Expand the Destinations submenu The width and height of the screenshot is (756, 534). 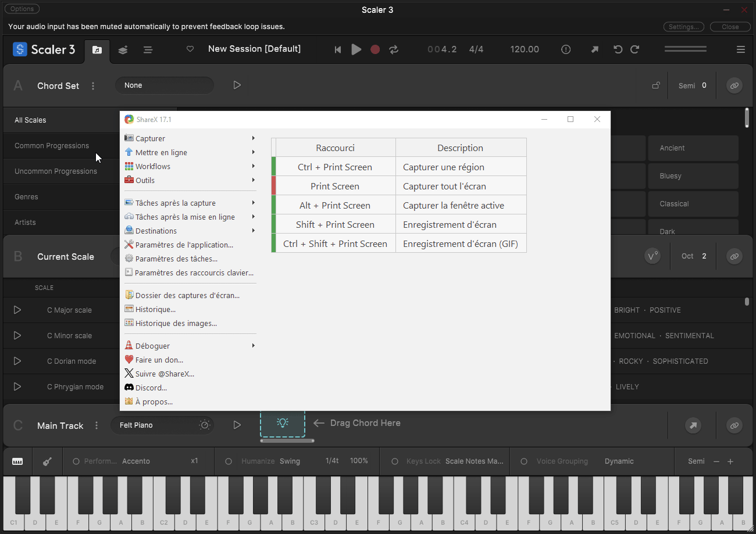(190, 231)
